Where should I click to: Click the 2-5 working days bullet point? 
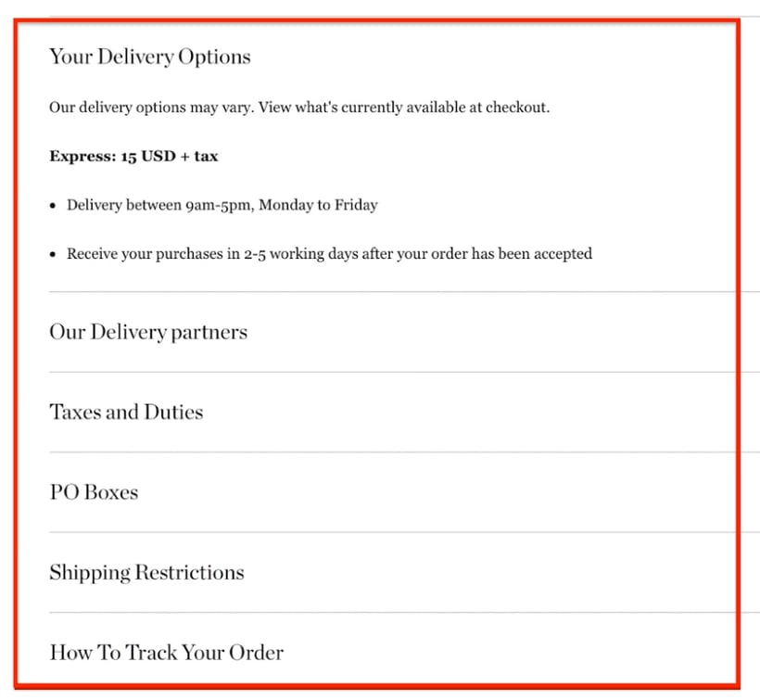329,253
